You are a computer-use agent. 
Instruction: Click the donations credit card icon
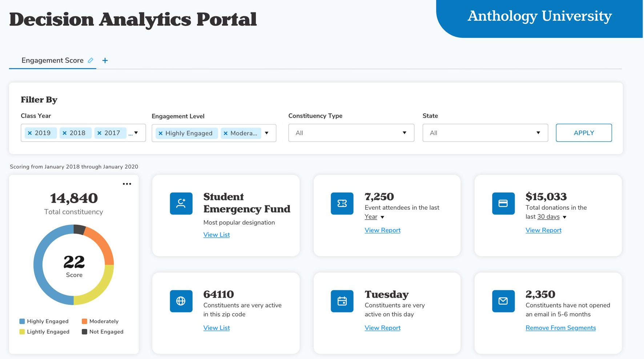tap(503, 203)
